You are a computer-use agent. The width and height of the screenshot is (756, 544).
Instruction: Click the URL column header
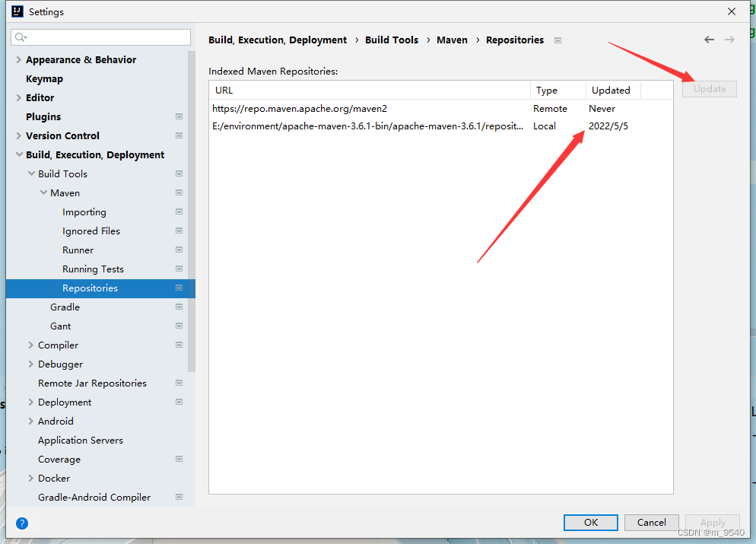point(370,91)
